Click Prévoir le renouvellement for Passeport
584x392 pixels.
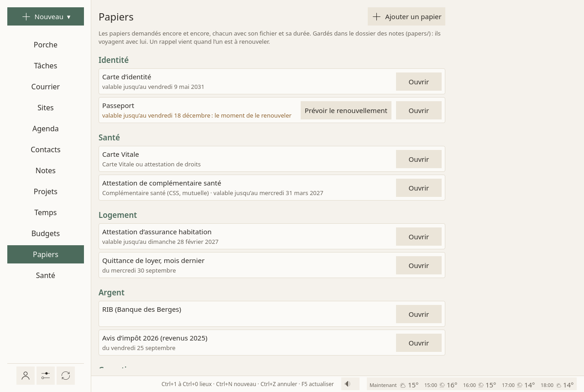[346, 110]
